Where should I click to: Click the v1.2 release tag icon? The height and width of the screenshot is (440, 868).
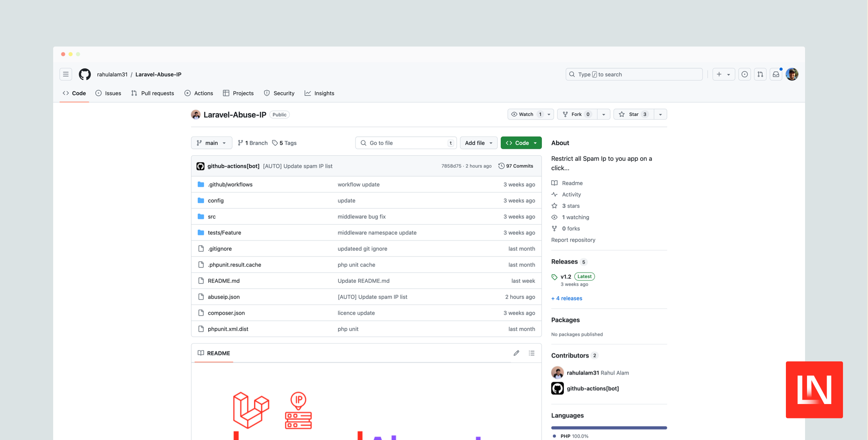tap(554, 277)
